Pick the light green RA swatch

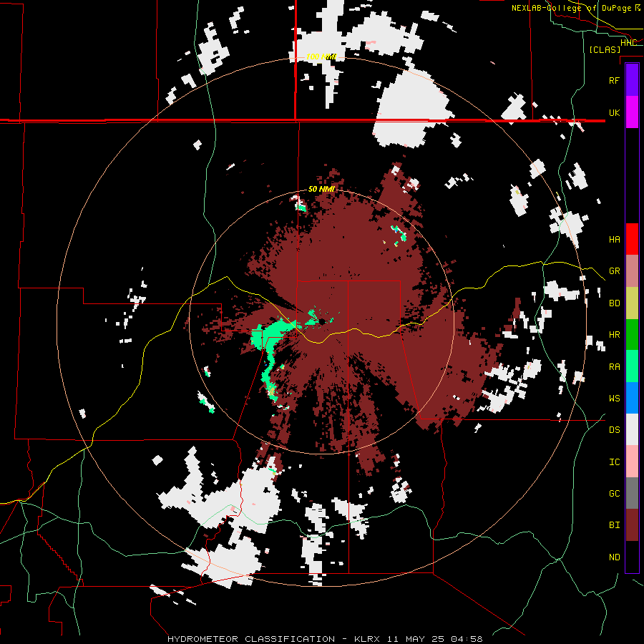(x=632, y=366)
